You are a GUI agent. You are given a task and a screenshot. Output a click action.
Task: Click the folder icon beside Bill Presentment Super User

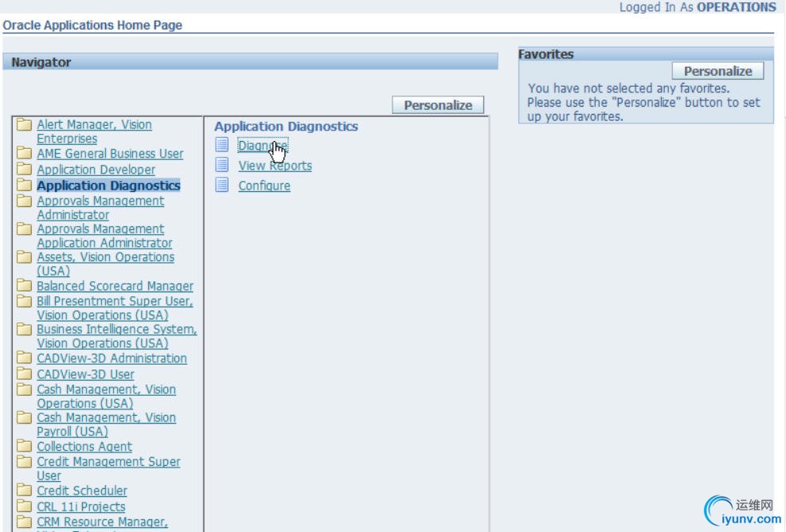point(24,301)
